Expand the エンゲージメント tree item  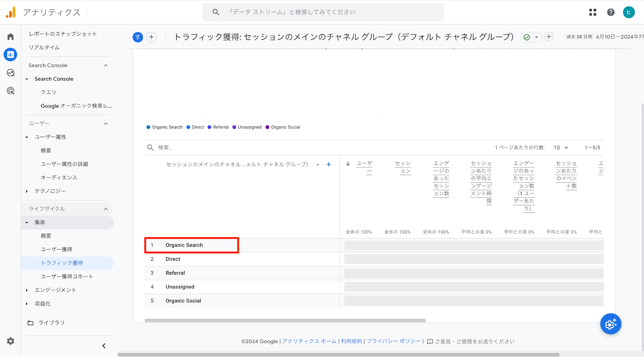27,290
